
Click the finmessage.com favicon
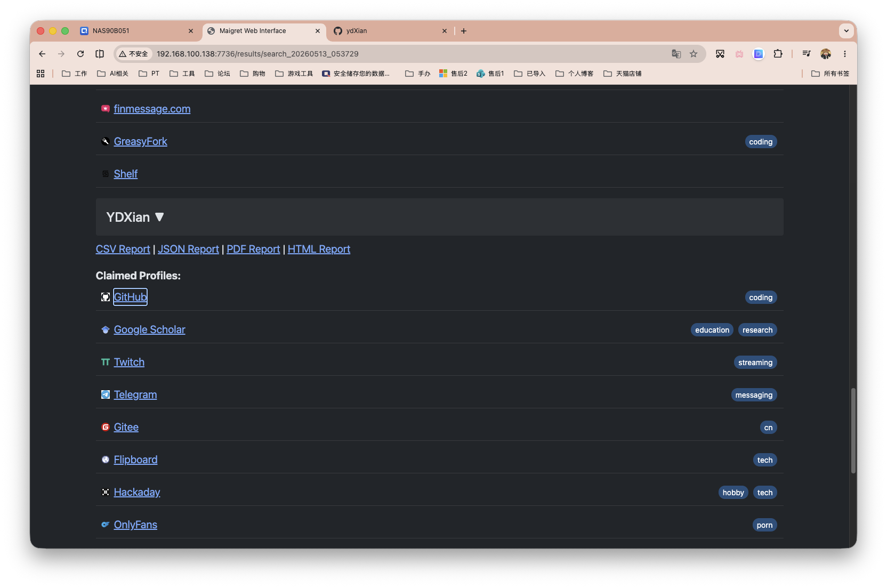coord(106,109)
